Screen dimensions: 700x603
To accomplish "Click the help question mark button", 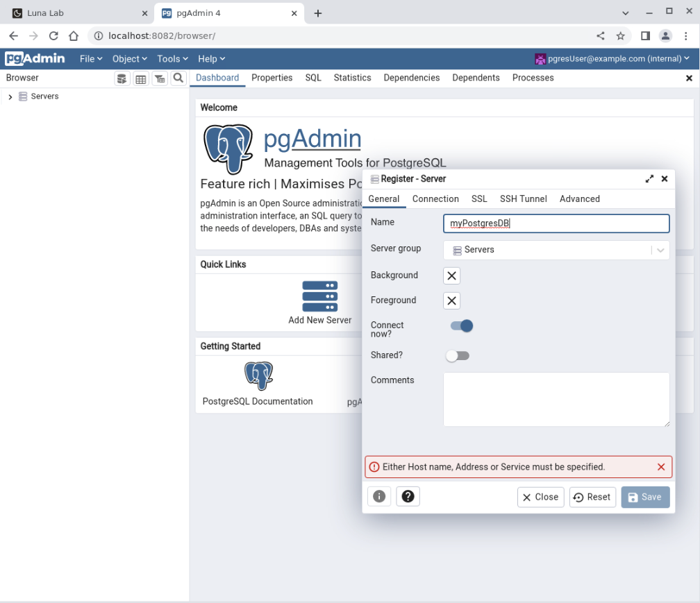I will click(408, 496).
